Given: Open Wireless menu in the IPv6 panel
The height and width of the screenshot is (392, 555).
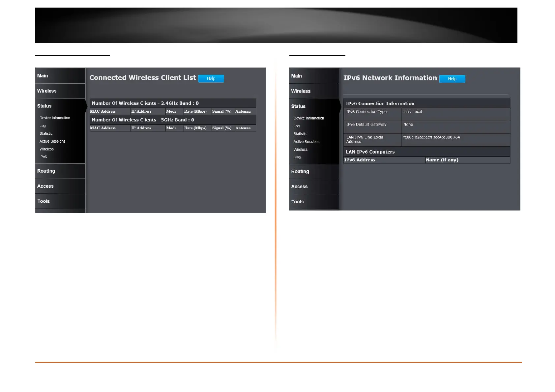Looking at the screenshot, I should tap(314, 91).
